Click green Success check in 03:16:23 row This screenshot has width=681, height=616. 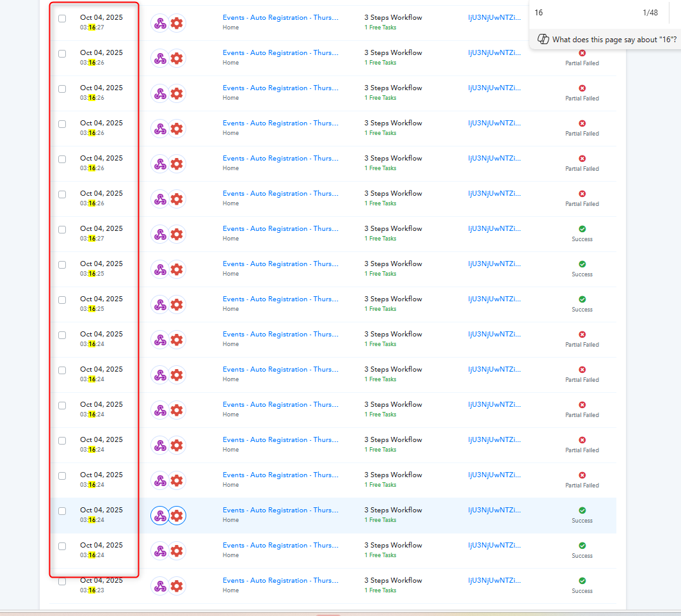pos(582,581)
